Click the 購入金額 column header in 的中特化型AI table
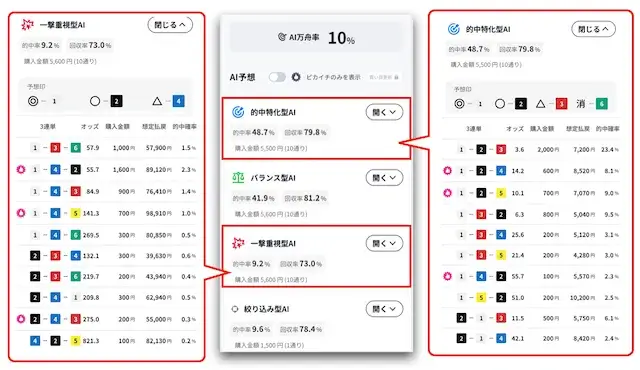 542,129
